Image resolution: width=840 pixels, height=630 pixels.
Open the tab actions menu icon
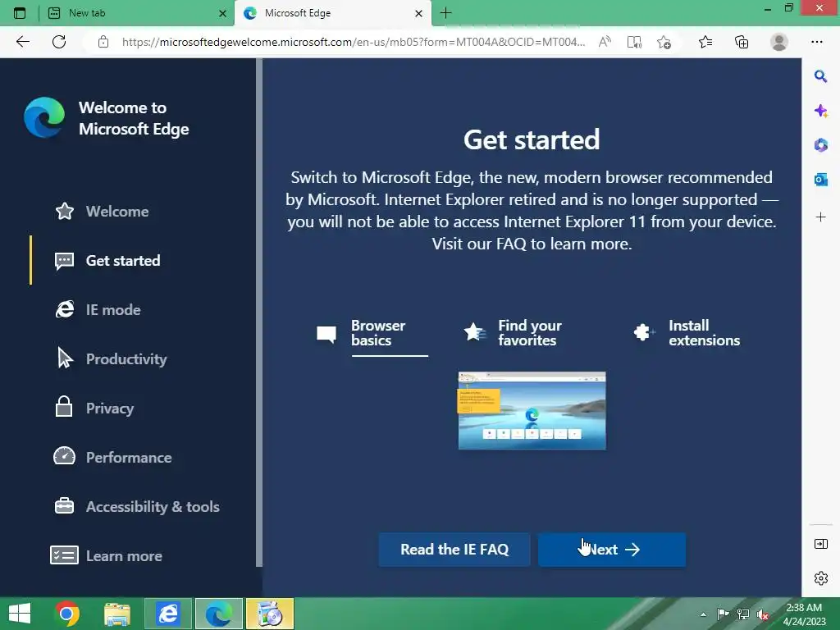(x=20, y=13)
